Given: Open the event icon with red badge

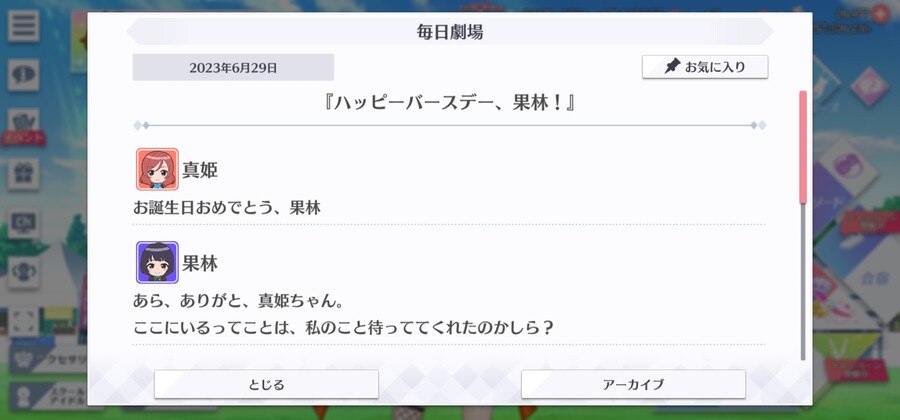Looking at the screenshot, I should [x=24, y=126].
